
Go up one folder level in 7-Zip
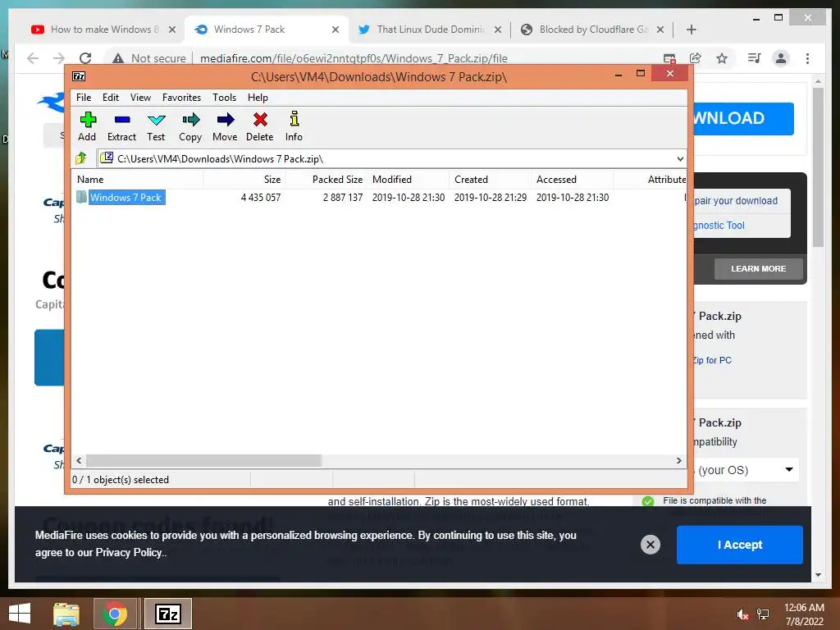click(81, 158)
